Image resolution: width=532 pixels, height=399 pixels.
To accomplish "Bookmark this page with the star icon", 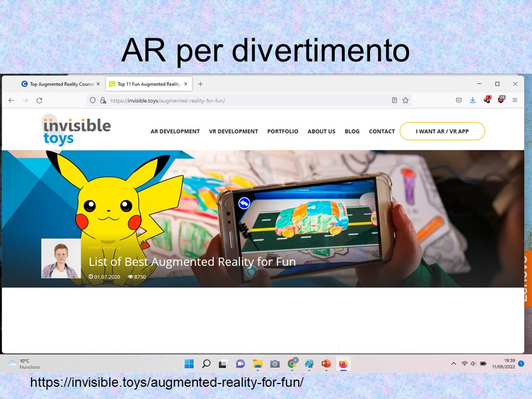I will (406, 100).
